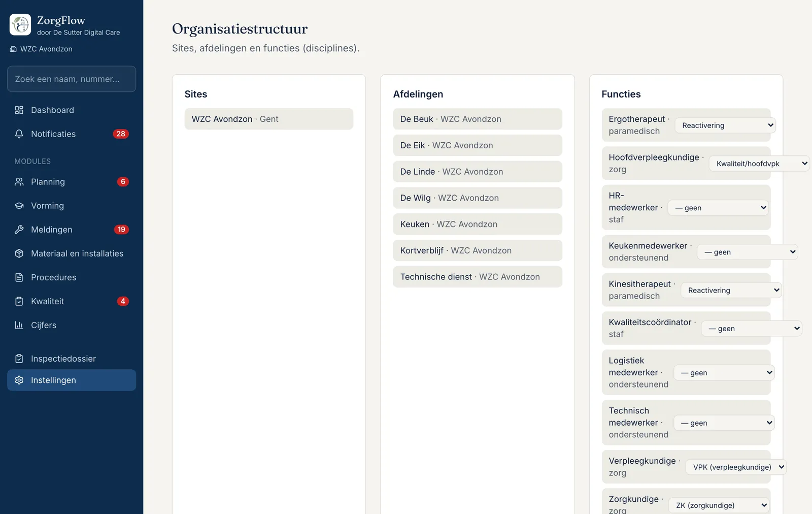Click the 'Sites' column heading
Image resolution: width=812 pixels, height=514 pixels.
click(x=196, y=94)
